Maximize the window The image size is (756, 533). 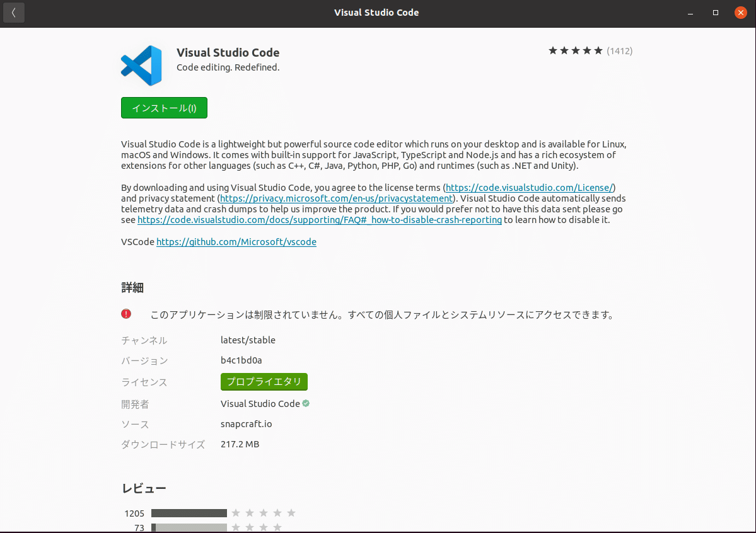[x=716, y=13]
